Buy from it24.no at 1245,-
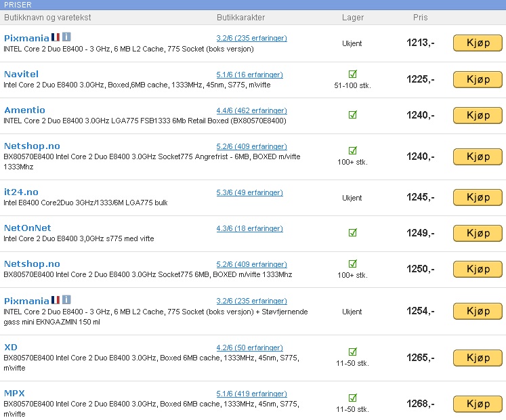506x420 pixels. (478, 198)
